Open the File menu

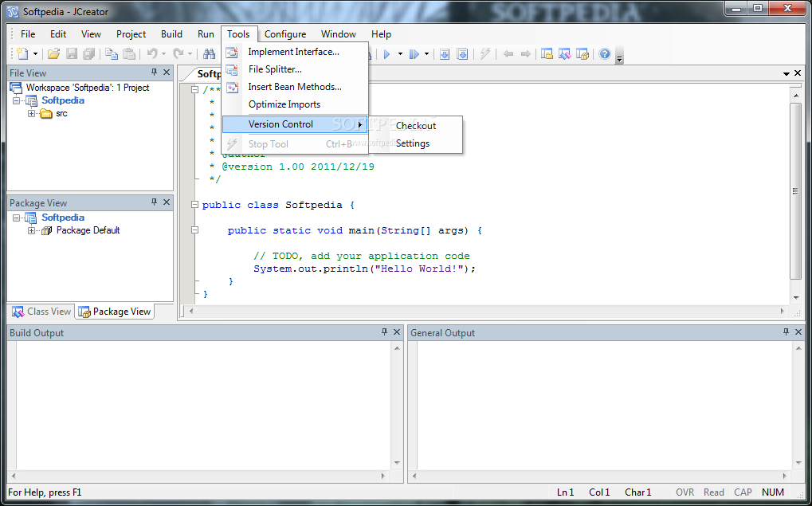(28, 34)
